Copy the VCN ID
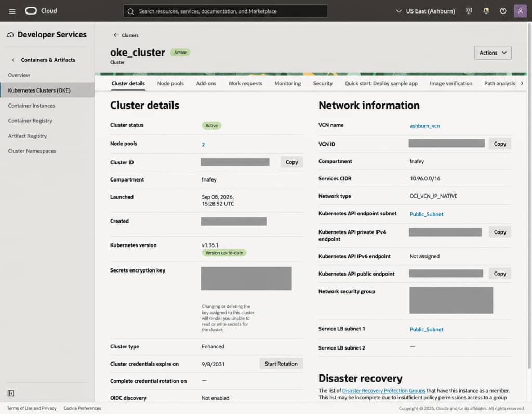 click(x=500, y=144)
